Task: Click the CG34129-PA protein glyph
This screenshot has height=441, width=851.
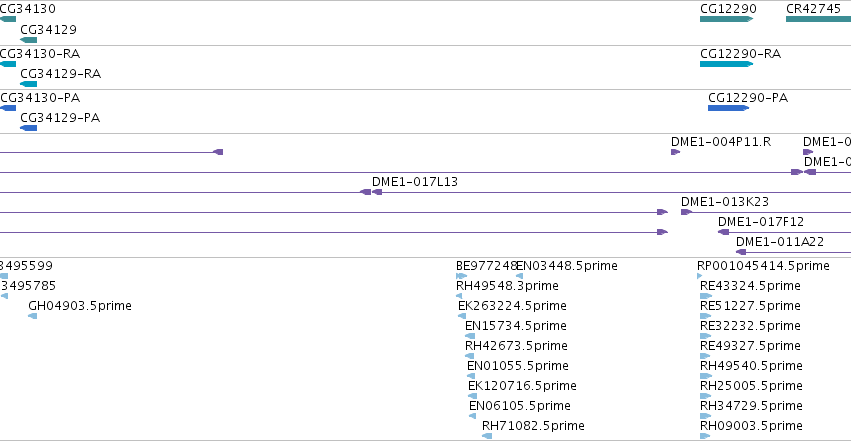Action: pyautogui.click(x=28, y=128)
